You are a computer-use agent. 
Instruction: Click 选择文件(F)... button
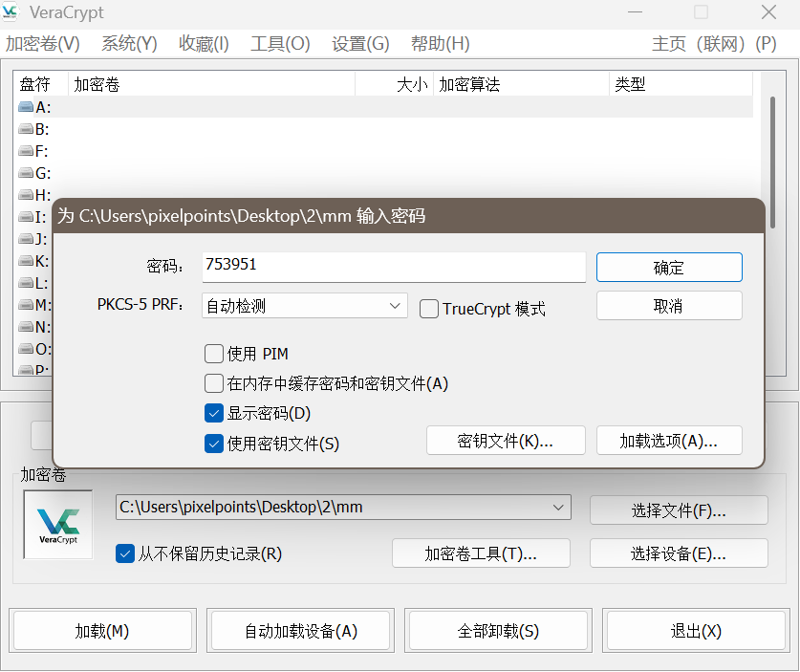[x=679, y=510]
